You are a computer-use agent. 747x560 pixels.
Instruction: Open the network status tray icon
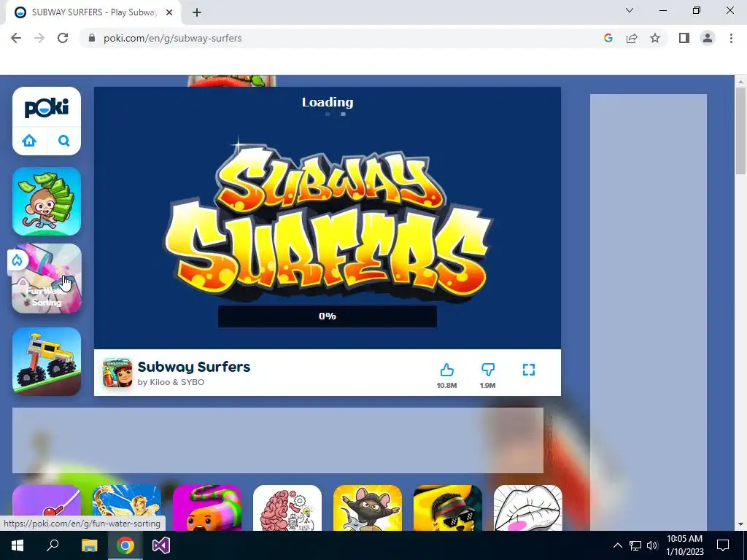[635, 545]
